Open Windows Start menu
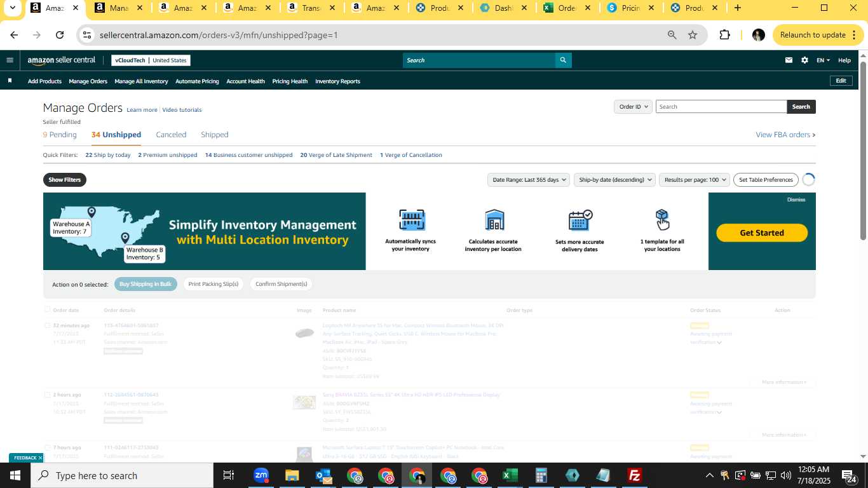 (15, 475)
